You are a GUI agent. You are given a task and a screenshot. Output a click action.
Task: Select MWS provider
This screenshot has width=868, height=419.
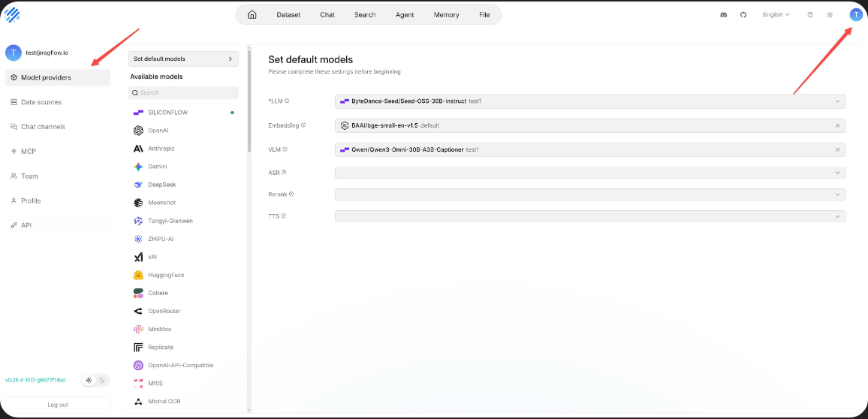point(183,383)
